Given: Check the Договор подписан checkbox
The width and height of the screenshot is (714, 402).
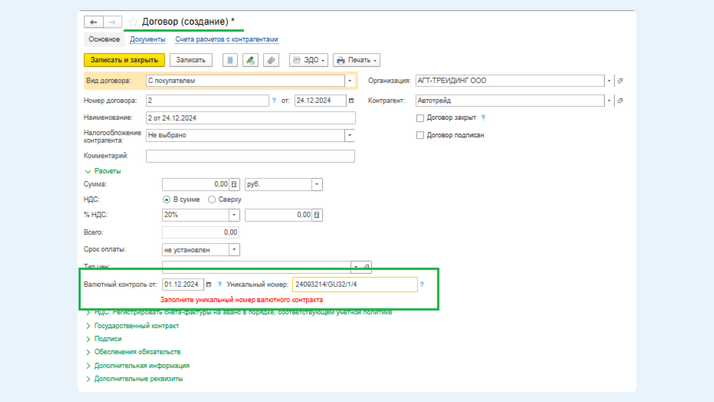Looking at the screenshot, I should click(x=420, y=135).
